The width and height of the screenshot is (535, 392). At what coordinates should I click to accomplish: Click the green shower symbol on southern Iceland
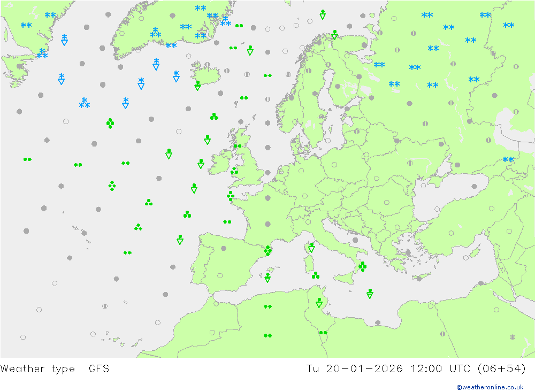pos(197,86)
